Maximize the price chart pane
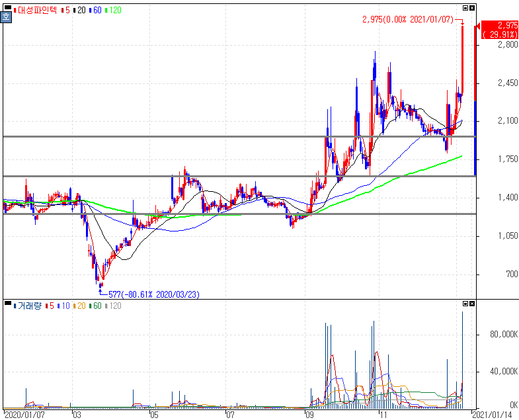 point(465,8)
